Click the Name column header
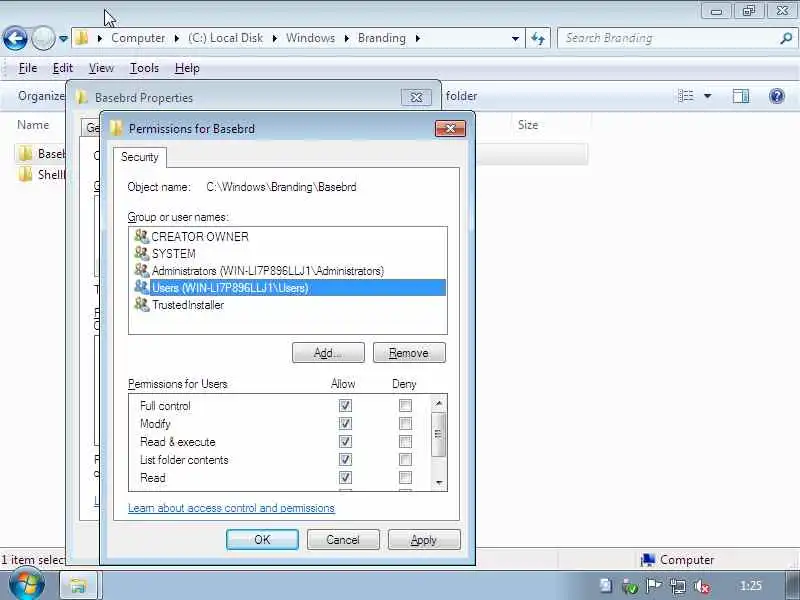 pyautogui.click(x=33, y=125)
